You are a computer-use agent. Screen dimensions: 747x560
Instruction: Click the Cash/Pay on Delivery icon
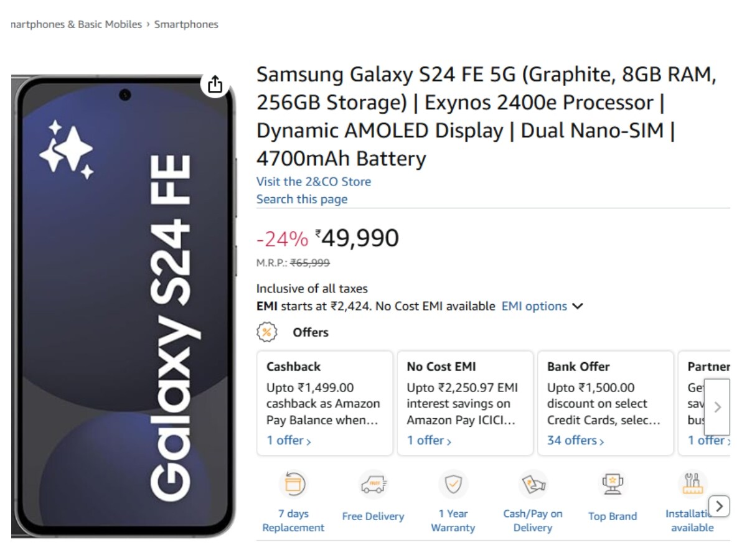click(x=533, y=484)
